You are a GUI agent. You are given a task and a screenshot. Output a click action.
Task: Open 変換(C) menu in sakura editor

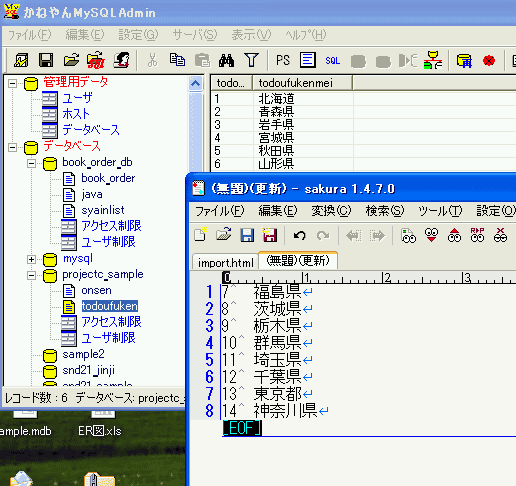(331, 211)
